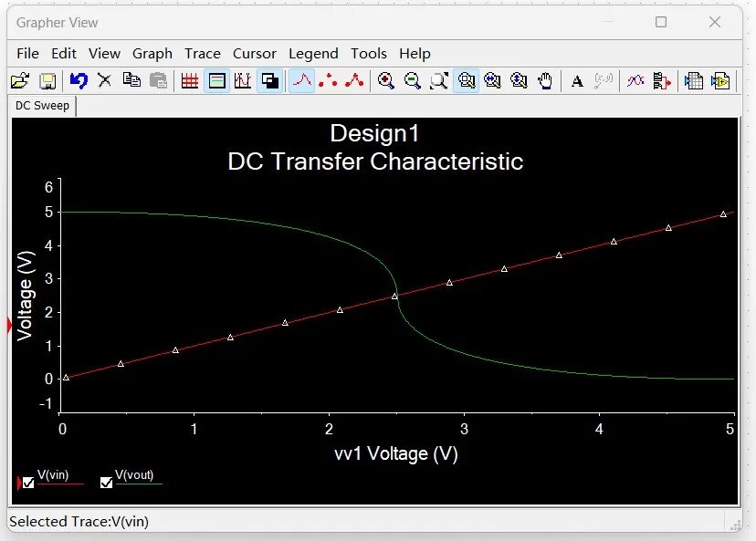The height and width of the screenshot is (541, 756).
Task: Open the Help menu
Action: point(415,54)
